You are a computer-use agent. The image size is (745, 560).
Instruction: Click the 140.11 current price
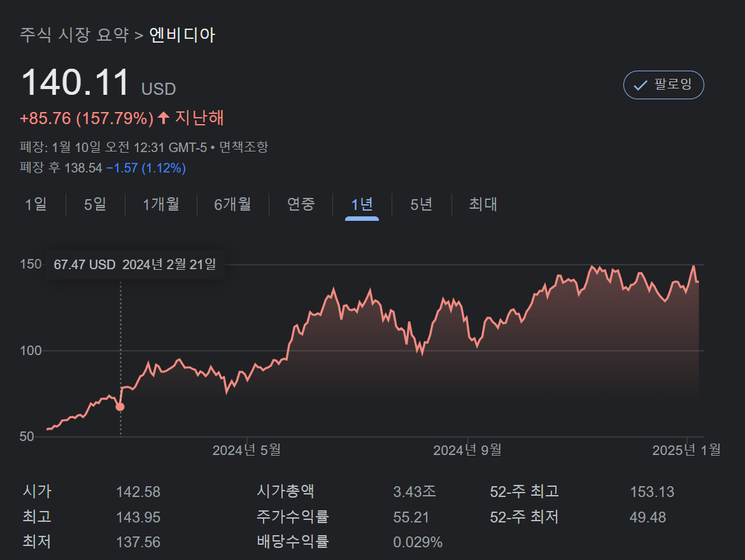point(75,82)
